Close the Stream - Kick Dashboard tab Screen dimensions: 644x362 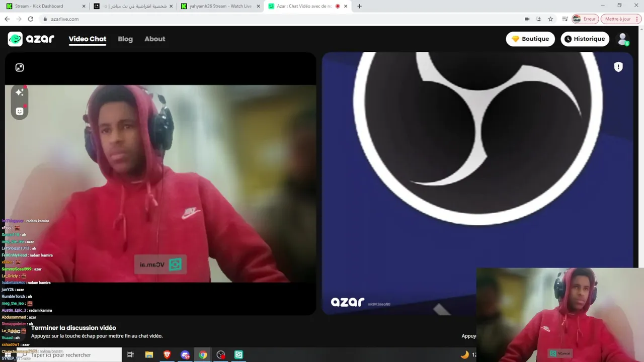(x=83, y=6)
